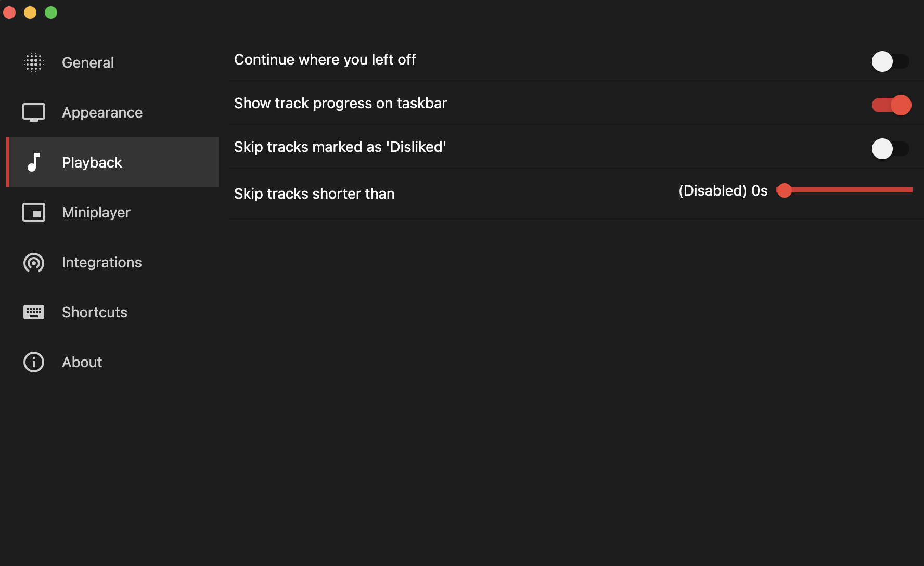The height and width of the screenshot is (566, 924).
Task: Enable 'Continue where you left off'
Action: pos(890,61)
